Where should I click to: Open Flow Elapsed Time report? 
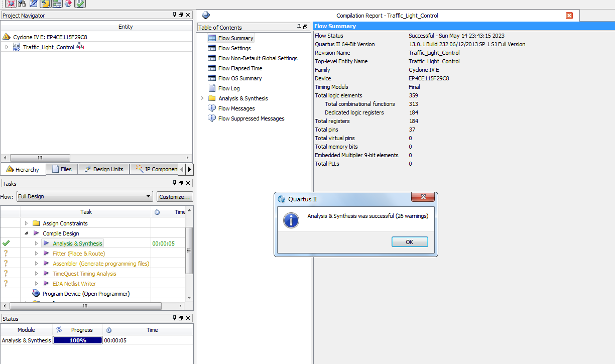pos(240,68)
